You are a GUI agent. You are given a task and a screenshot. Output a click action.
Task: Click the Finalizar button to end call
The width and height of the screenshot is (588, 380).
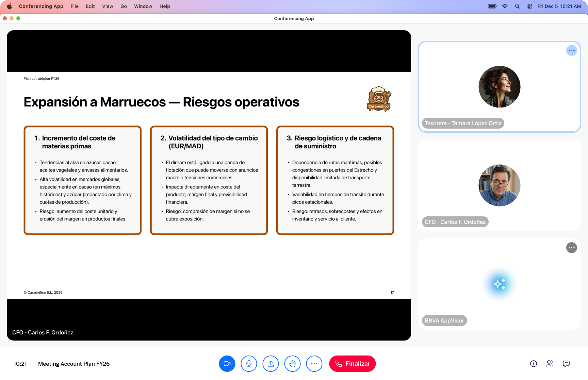[352, 364]
